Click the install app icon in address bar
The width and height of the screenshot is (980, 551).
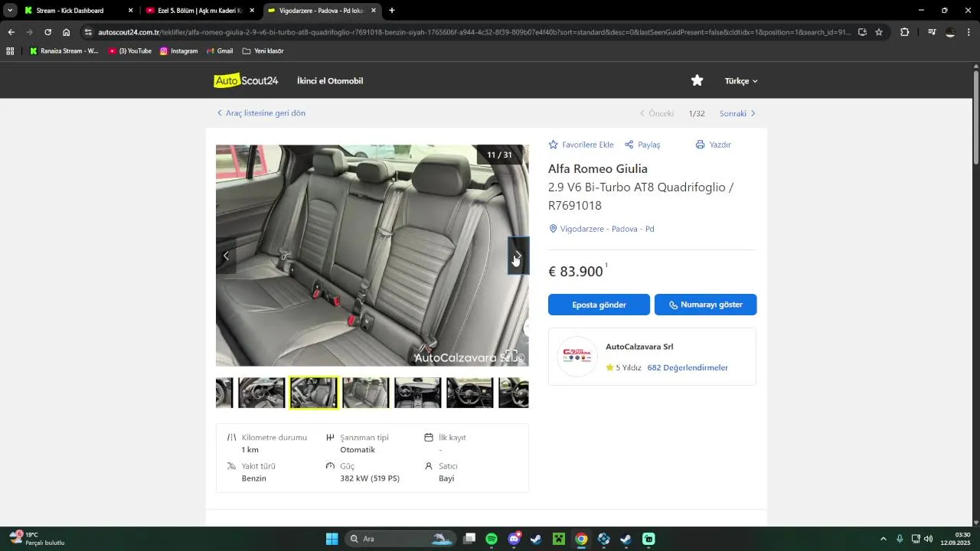tap(862, 32)
